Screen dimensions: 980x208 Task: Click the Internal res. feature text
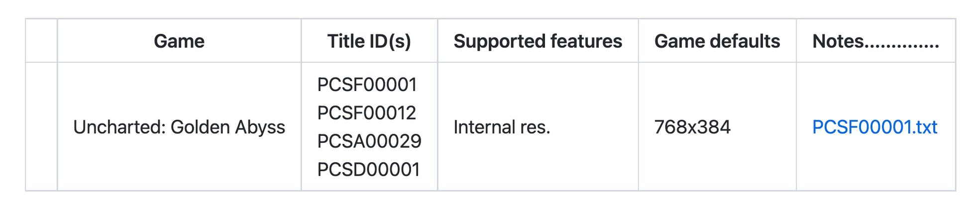[x=502, y=127]
